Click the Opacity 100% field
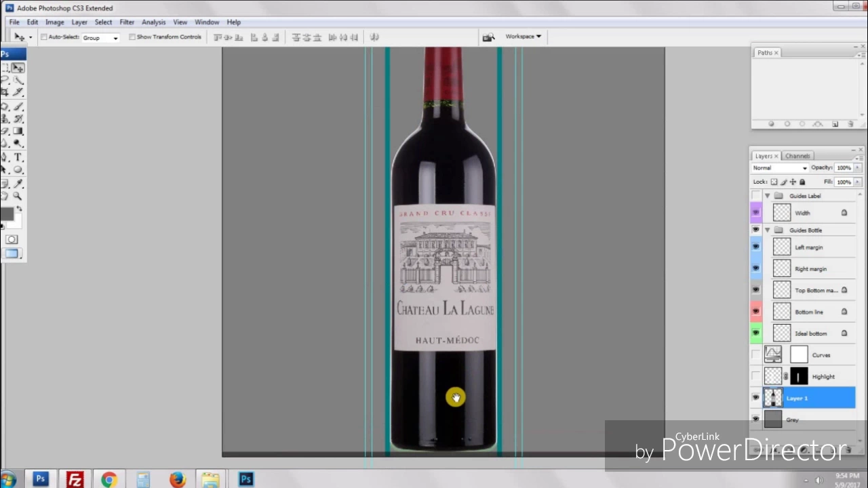This screenshot has width=868, height=488. tap(844, 168)
